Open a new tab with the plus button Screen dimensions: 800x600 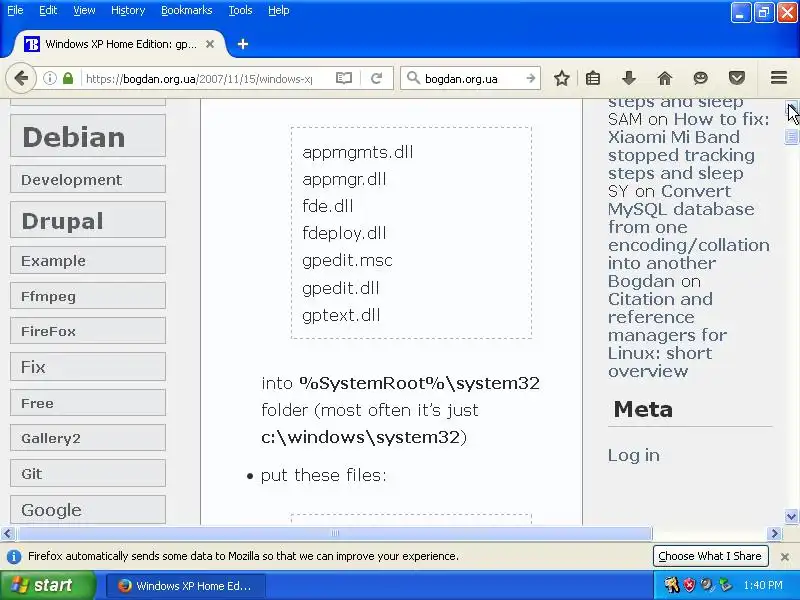[x=243, y=44]
